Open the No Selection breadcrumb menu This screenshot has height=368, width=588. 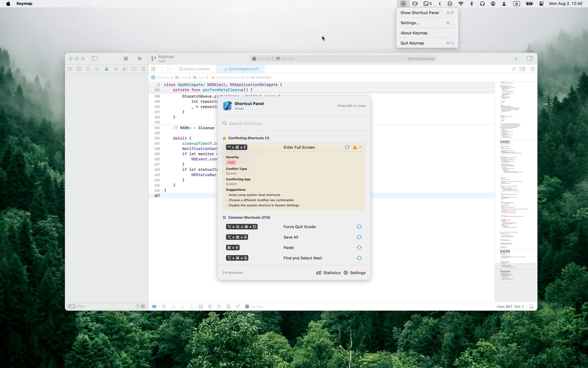261,78
